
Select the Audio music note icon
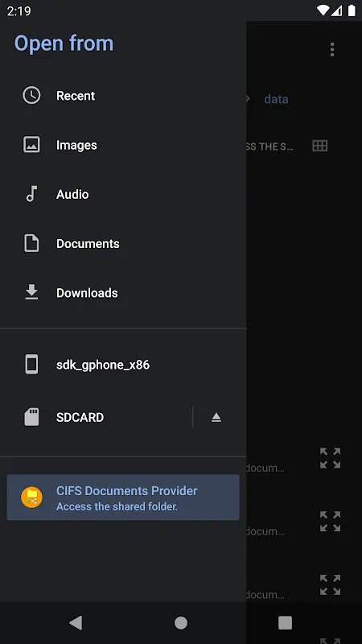(31, 194)
